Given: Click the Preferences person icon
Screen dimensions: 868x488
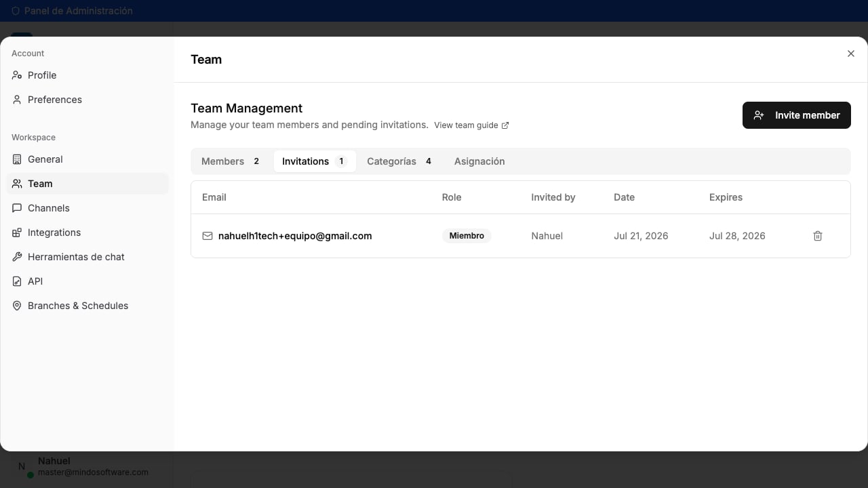Looking at the screenshot, I should point(17,100).
